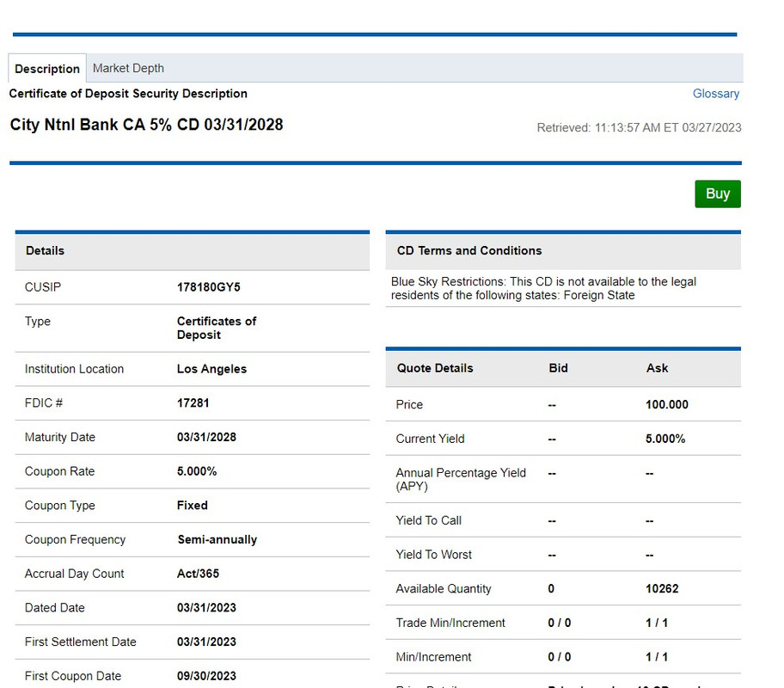Select FDIC number 17281
The height and width of the screenshot is (688, 784).
pyautogui.click(x=193, y=402)
